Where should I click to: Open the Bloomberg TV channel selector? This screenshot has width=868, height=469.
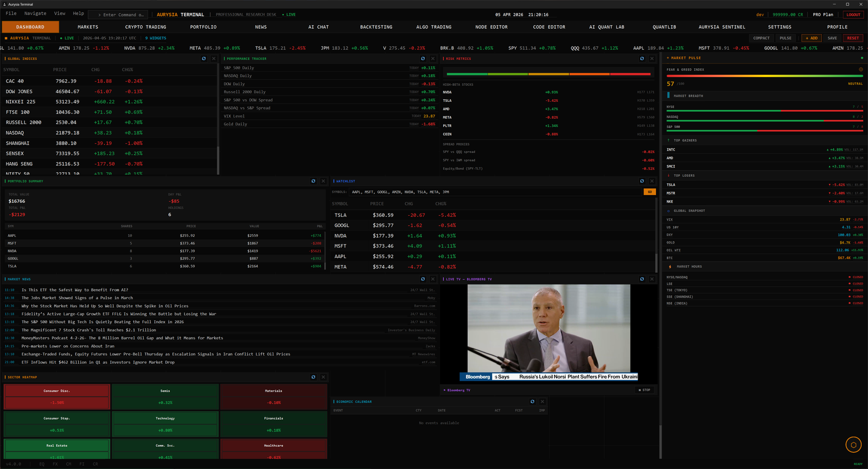point(457,390)
